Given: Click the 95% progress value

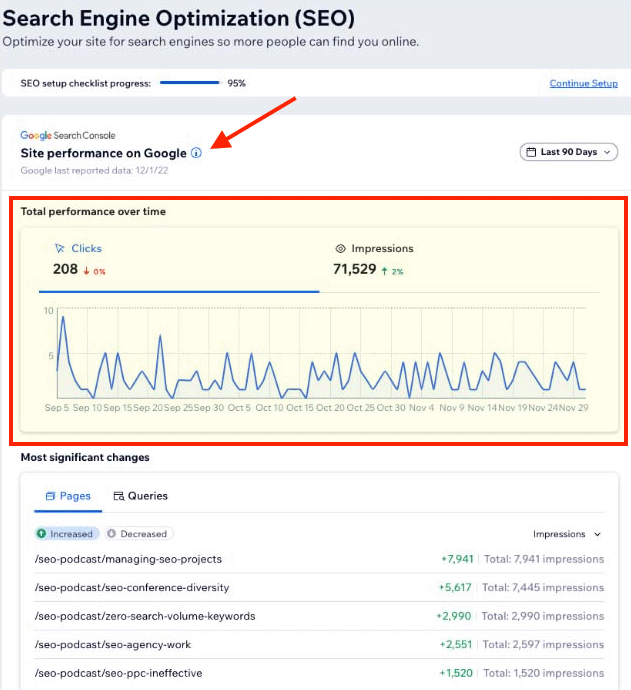Looking at the screenshot, I should tap(236, 83).
